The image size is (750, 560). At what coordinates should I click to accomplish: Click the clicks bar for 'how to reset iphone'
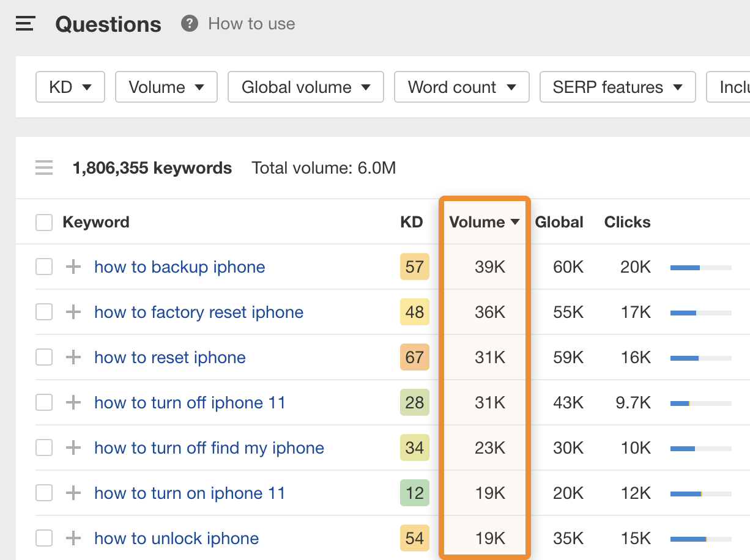(x=700, y=358)
